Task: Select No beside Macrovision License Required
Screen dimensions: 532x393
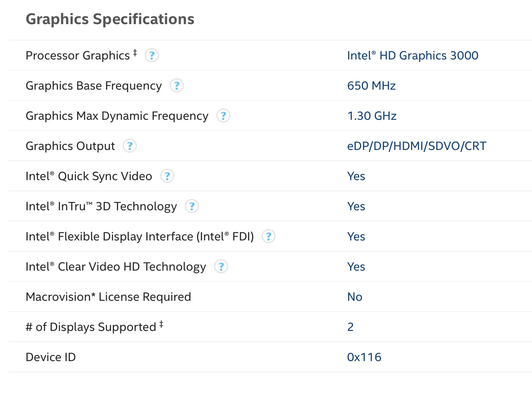Action: pos(354,296)
